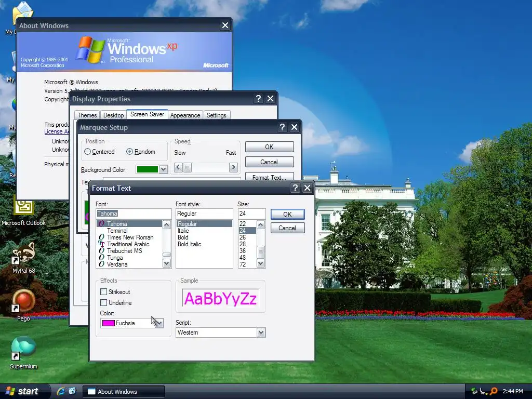Click help button in Display Properties
Screen dimensions: 532x399
[x=258, y=99]
